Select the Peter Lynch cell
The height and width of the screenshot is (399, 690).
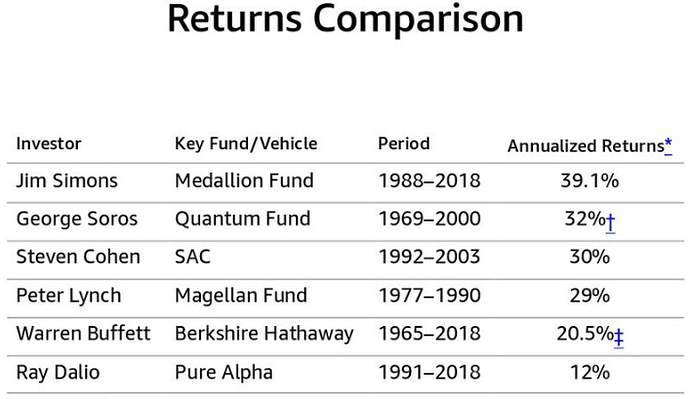pos(69,296)
